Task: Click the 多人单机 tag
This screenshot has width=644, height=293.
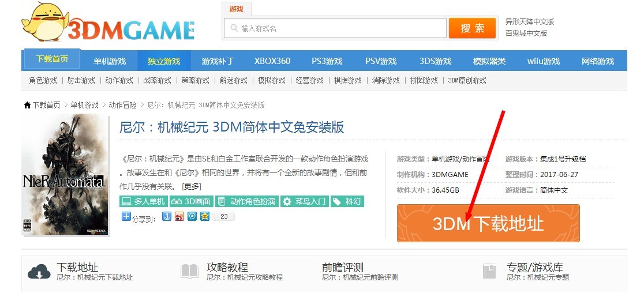Action: (143, 201)
